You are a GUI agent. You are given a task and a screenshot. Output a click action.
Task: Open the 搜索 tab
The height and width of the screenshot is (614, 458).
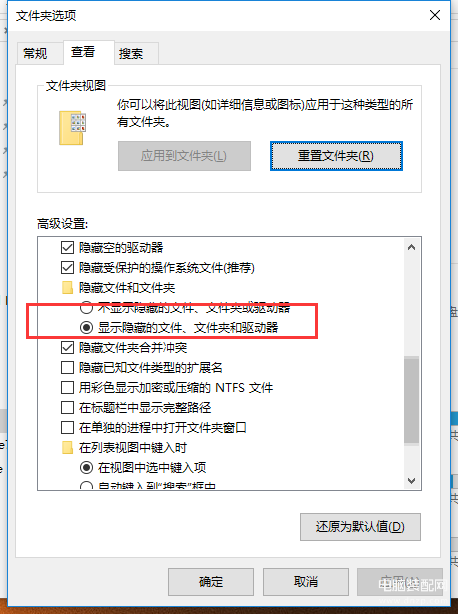(x=131, y=53)
